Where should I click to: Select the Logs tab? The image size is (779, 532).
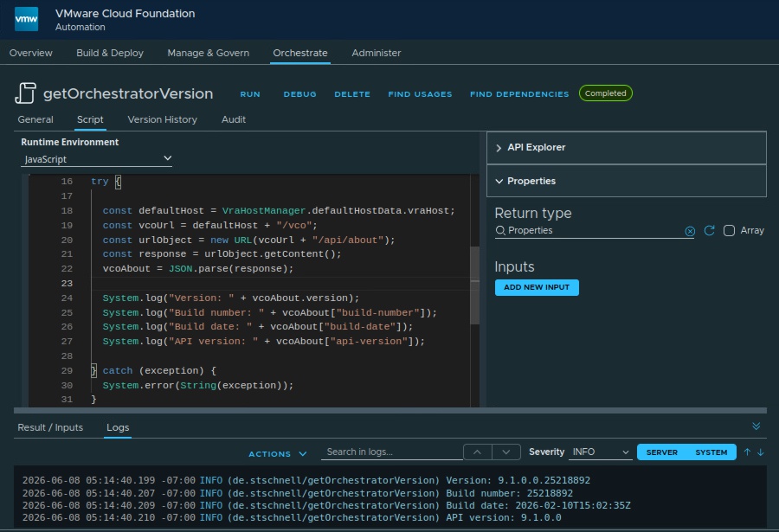[118, 427]
